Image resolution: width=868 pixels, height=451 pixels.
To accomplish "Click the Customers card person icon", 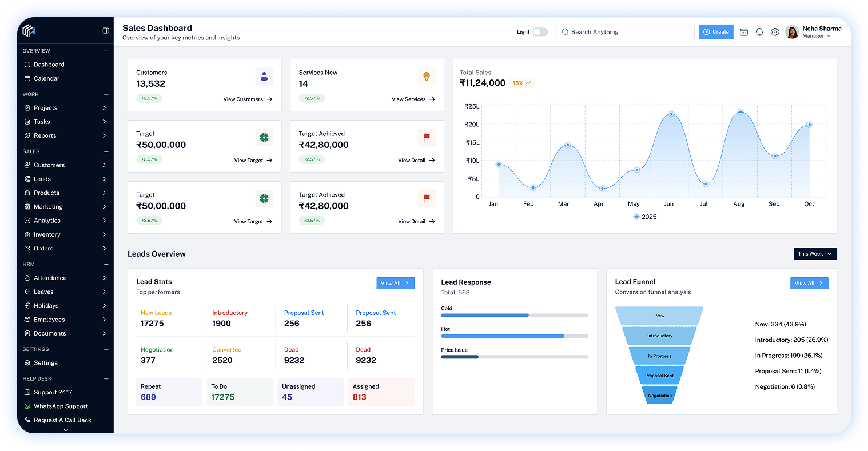I will 264,76.
